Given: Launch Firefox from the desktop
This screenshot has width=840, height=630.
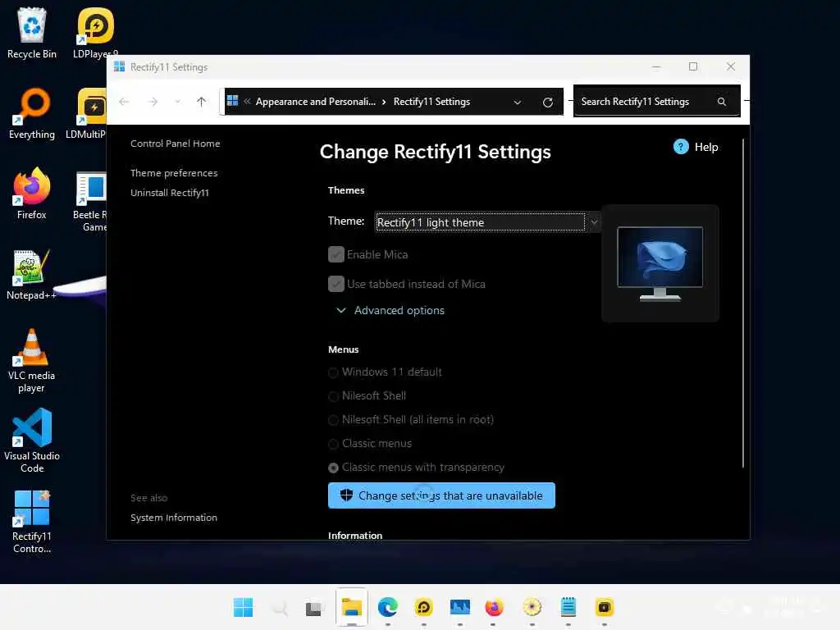Looking at the screenshot, I should [x=32, y=193].
